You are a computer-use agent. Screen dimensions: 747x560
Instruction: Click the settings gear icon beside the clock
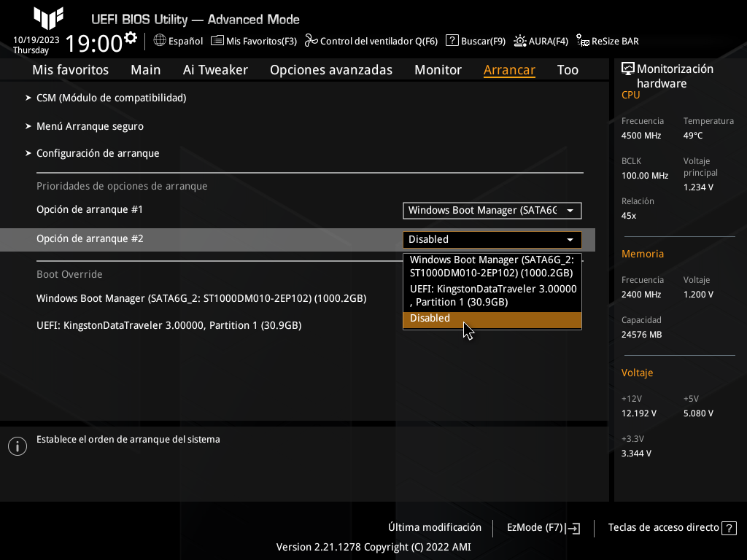pyautogui.click(x=131, y=37)
